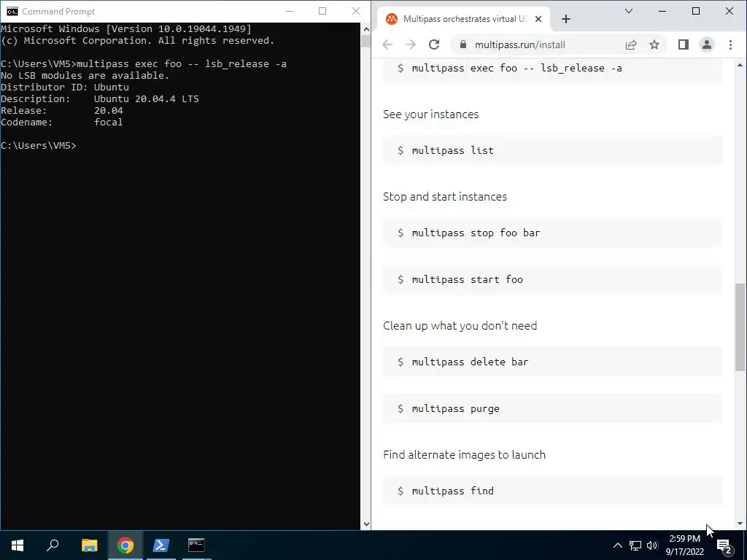Image resolution: width=747 pixels, height=560 pixels.
Task: Click the Chrome page scroll down arrow
Action: 740,524
